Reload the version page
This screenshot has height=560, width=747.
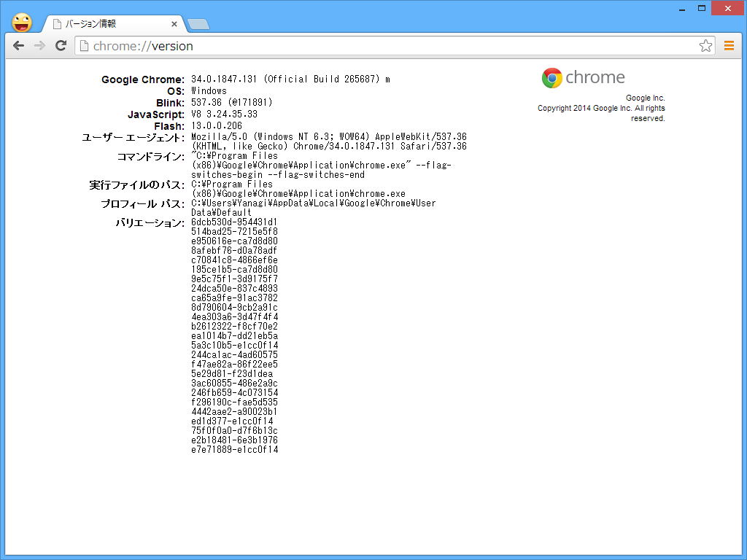(61, 45)
